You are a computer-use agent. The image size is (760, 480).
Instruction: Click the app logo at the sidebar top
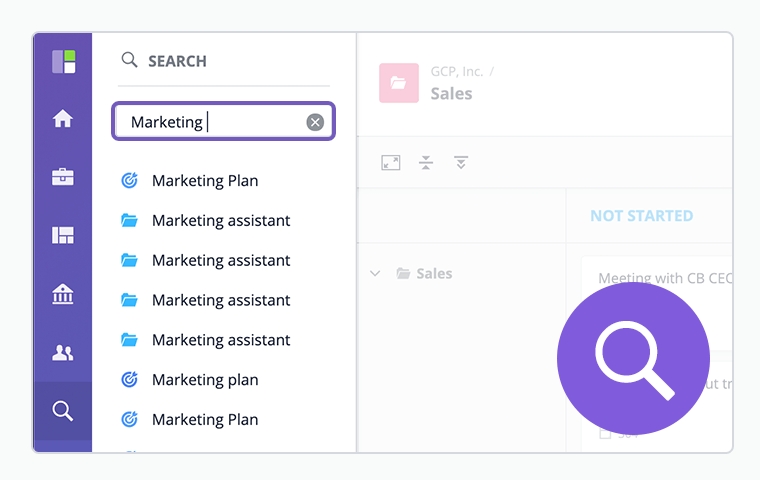(64, 61)
